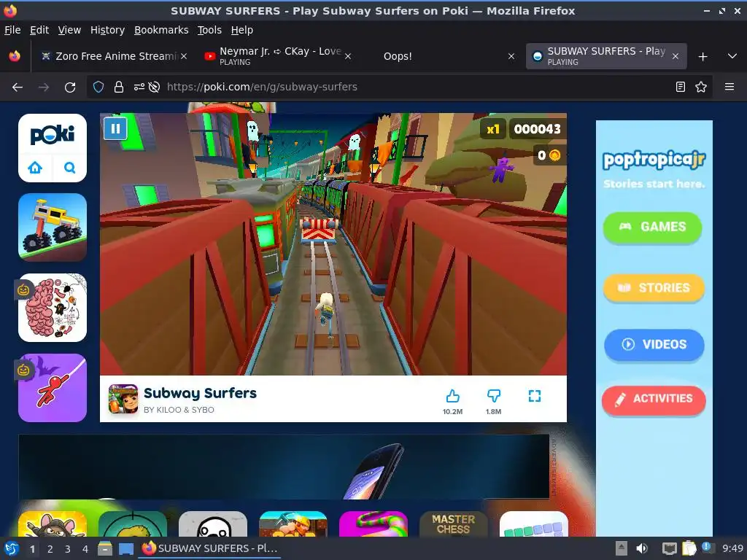Open the Firefox hamburger menu
The width and height of the screenshot is (747, 560).
[x=729, y=87]
